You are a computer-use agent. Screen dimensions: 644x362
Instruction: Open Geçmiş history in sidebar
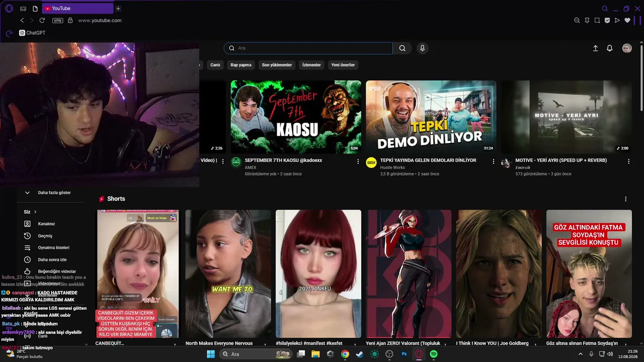tap(45, 236)
